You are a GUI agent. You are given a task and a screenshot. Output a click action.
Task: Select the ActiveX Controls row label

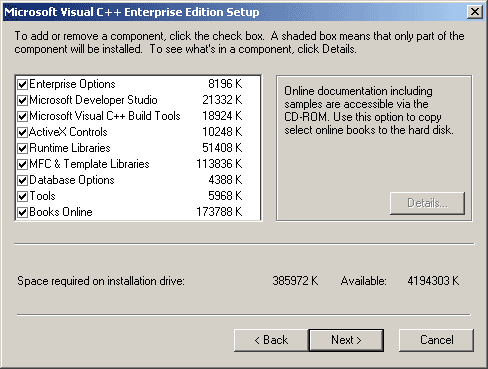pyautogui.click(x=68, y=132)
